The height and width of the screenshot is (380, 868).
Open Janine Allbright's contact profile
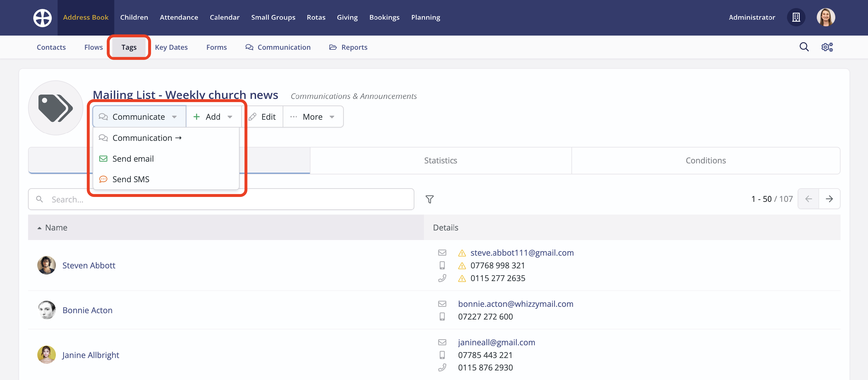click(91, 355)
